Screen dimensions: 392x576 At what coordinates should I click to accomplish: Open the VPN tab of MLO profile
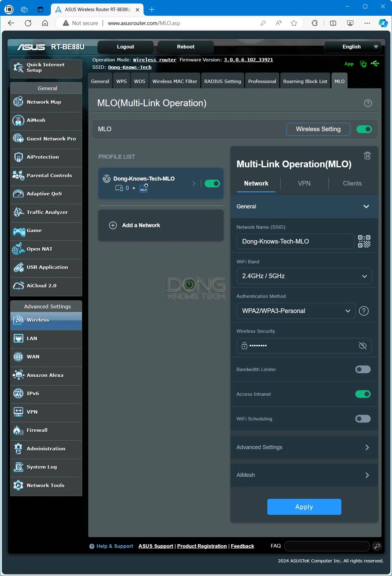coord(304,184)
